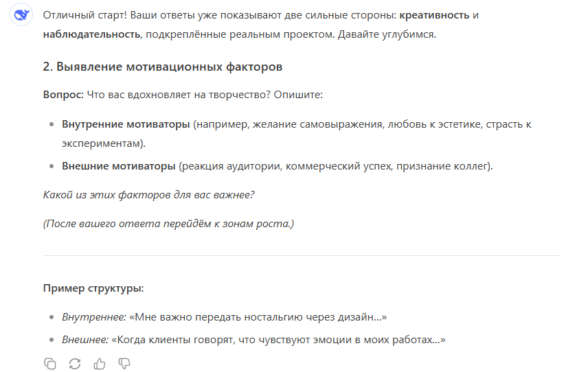Click the heading "2. Выявление мотивационных факторов"
The height and width of the screenshot is (372, 588).
pyautogui.click(x=163, y=67)
